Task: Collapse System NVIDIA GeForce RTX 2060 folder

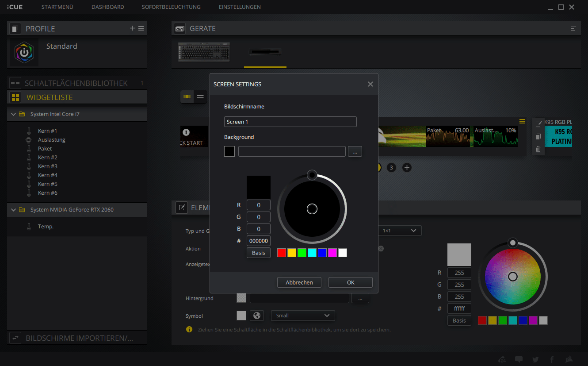Action: pos(13,210)
